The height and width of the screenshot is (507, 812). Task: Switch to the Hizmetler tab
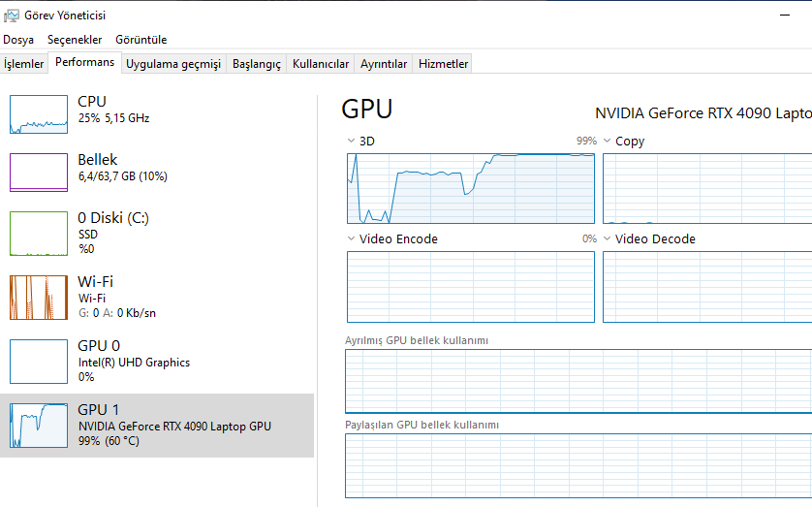(443, 64)
